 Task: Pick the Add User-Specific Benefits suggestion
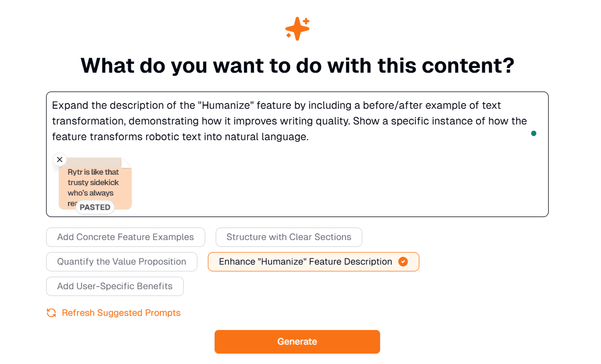tap(115, 286)
